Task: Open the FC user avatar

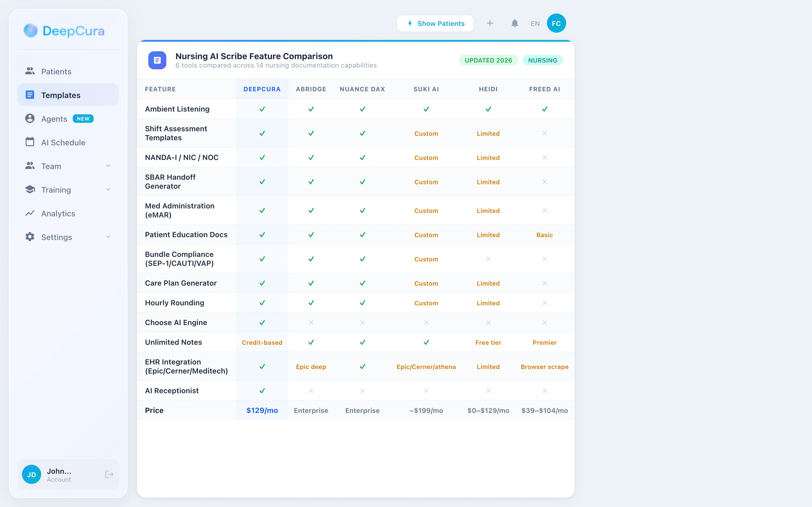Action: [556, 23]
